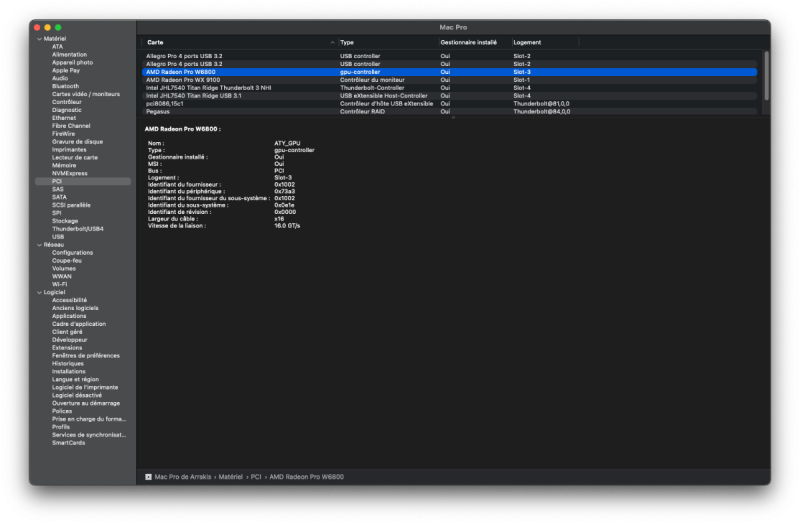The height and width of the screenshot is (524, 800).
Task: Click the sort arrow in Carte column header
Action: coord(331,43)
